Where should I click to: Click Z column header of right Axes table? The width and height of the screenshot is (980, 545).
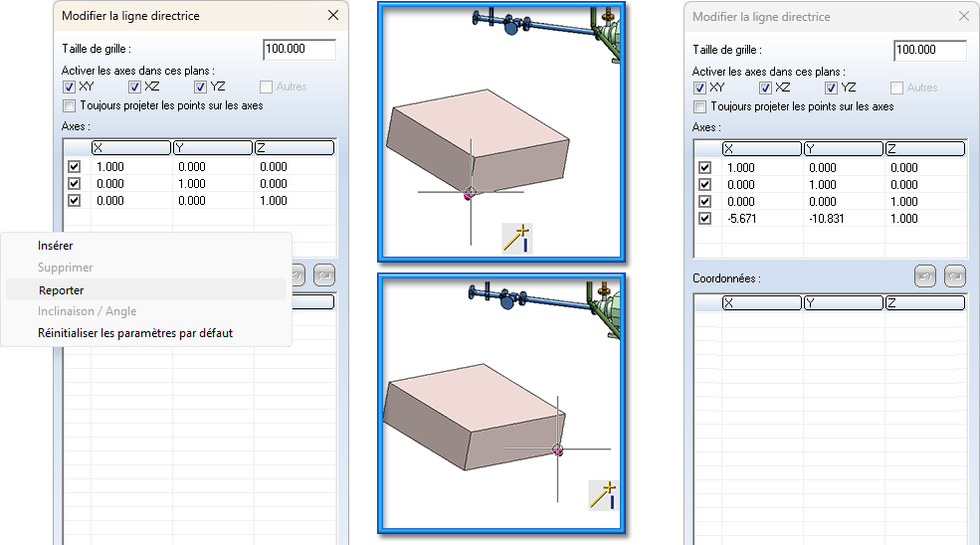tap(925, 149)
